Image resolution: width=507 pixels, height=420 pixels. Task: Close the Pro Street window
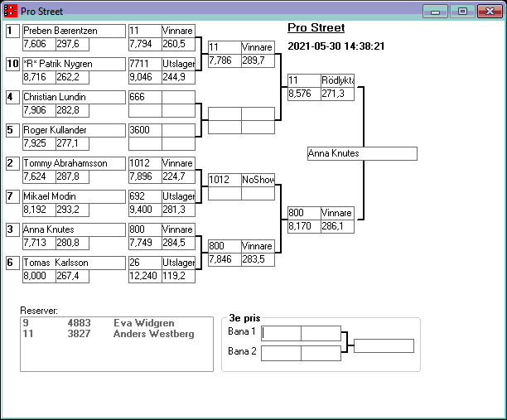coord(488,12)
